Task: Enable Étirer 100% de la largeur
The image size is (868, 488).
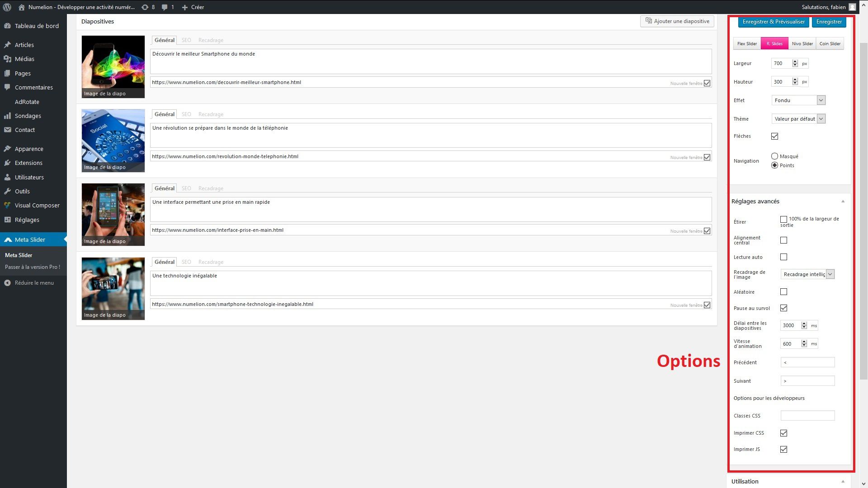Action: [783, 219]
